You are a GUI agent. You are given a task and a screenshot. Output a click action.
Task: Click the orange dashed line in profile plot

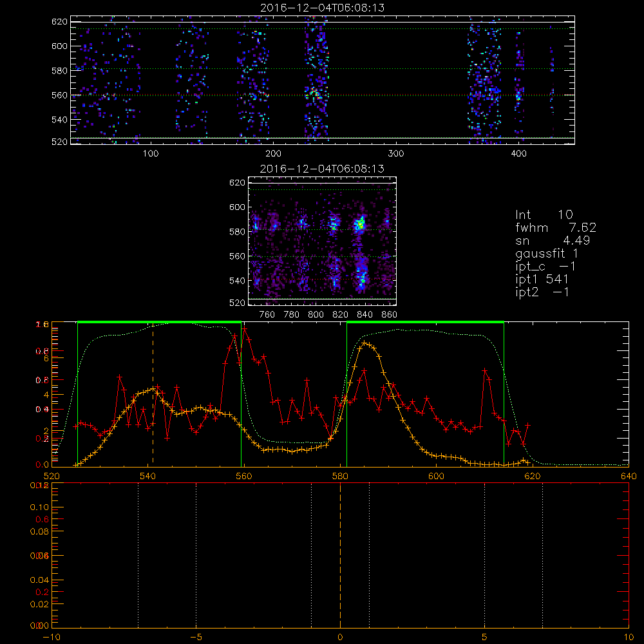[153, 394]
